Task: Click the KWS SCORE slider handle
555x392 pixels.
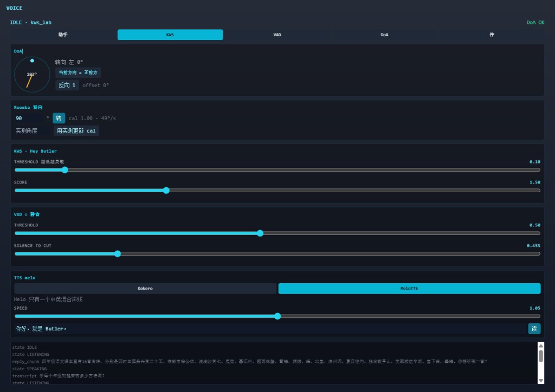Action: (x=166, y=191)
